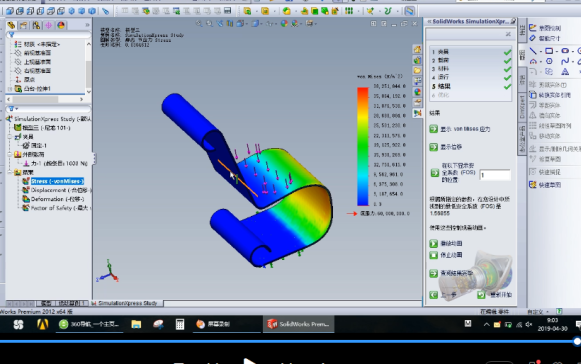Open the 360 browser taskbar button

coord(89,324)
